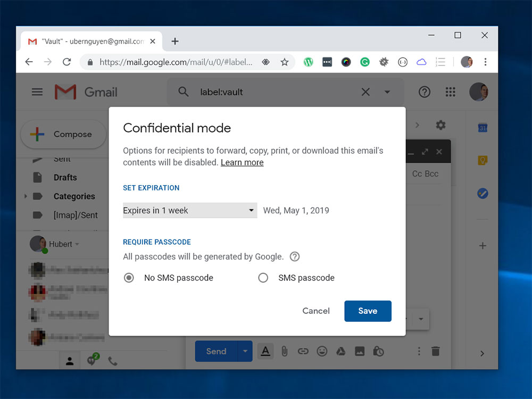Viewport: 532px width, 399px height.
Task: Open more compose options menu
Action: coord(419,351)
